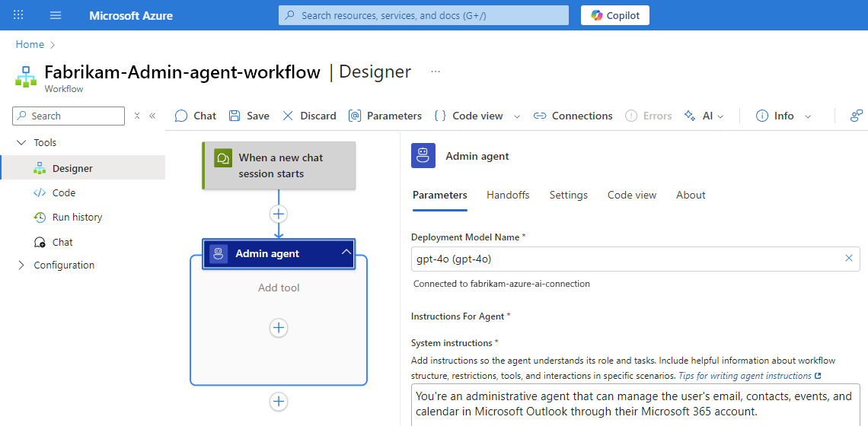868x426 pixels.
Task: Click the Copilot button
Action: click(x=615, y=15)
